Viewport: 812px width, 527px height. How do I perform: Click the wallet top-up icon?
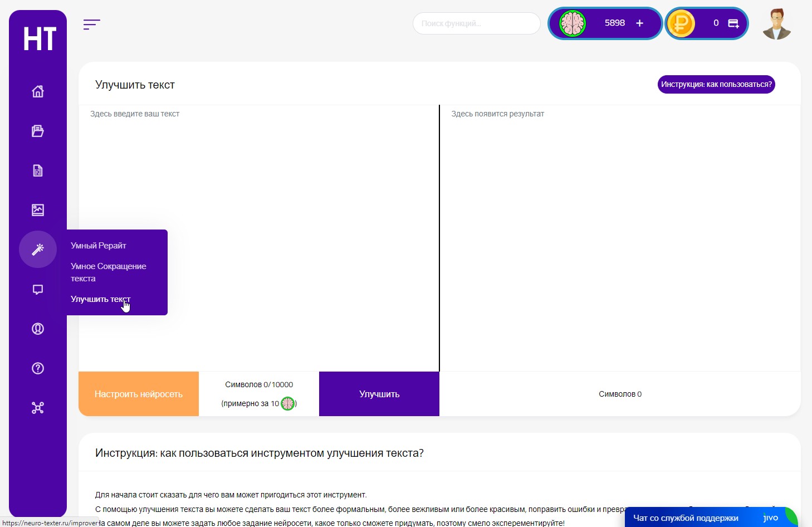733,23
